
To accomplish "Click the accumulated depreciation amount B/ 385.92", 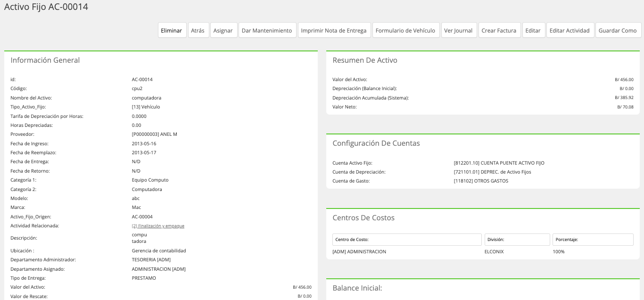I will tap(624, 98).
